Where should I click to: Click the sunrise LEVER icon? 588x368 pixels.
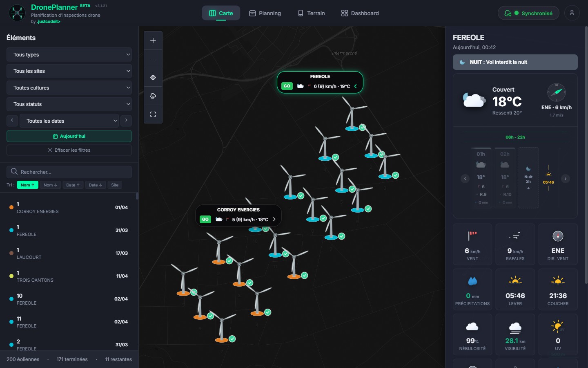[x=515, y=280]
